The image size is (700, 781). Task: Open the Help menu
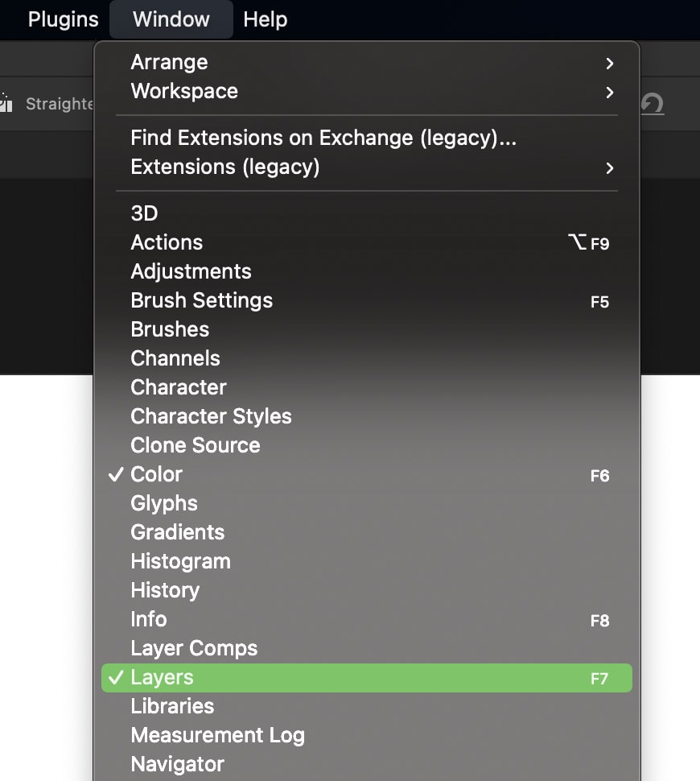point(265,19)
